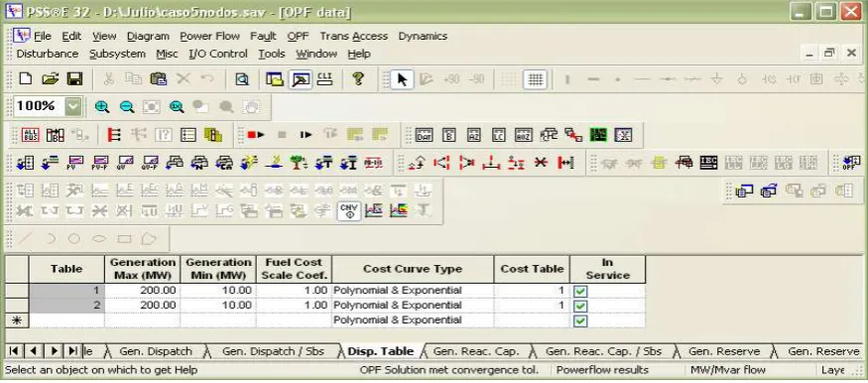Select Generation Min cell for table 1
Viewport: 868px width, 383px height.
click(218, 291)
